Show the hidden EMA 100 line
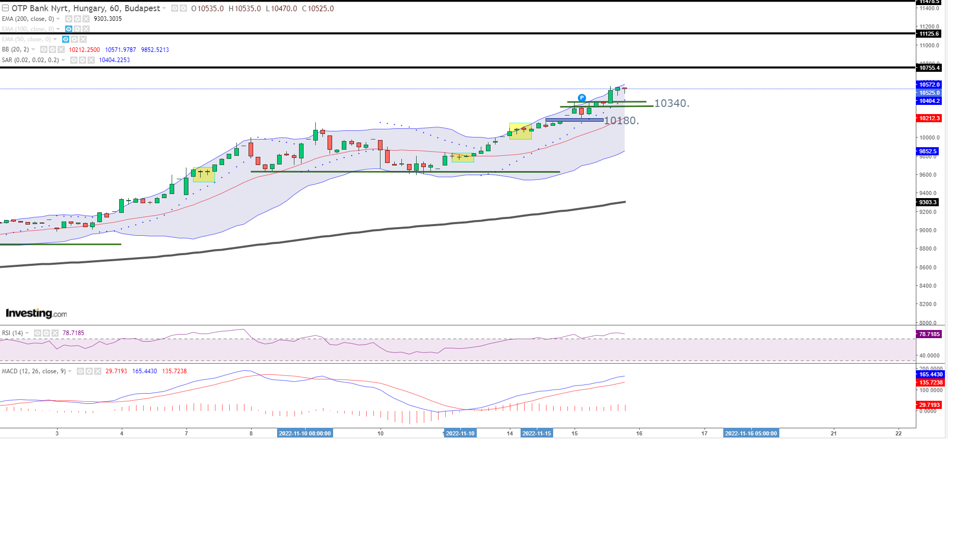 point(69,29)
